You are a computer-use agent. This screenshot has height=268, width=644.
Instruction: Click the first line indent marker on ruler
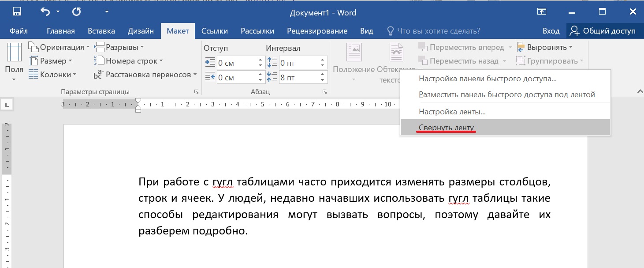(138, 101)
